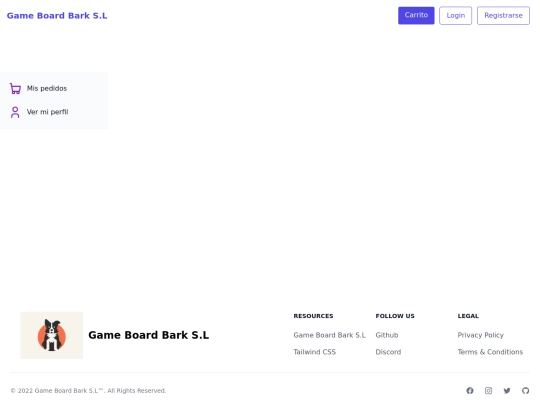The image size is (540, 405).
Task: Open the Carrito button
Action: (416, 15)
